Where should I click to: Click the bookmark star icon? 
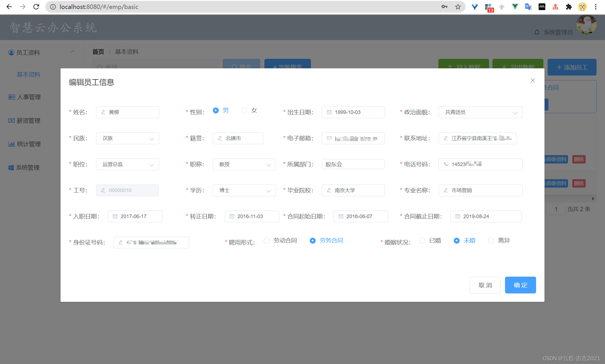458,7
